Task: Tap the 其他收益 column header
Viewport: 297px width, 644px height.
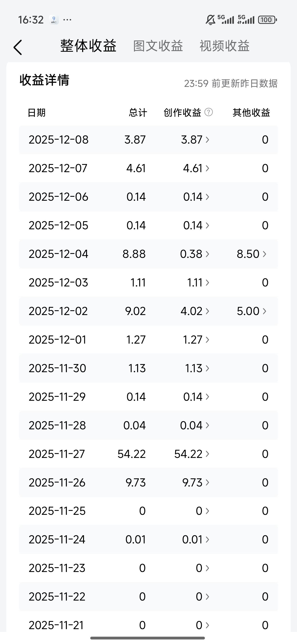Action: point(251,112)
